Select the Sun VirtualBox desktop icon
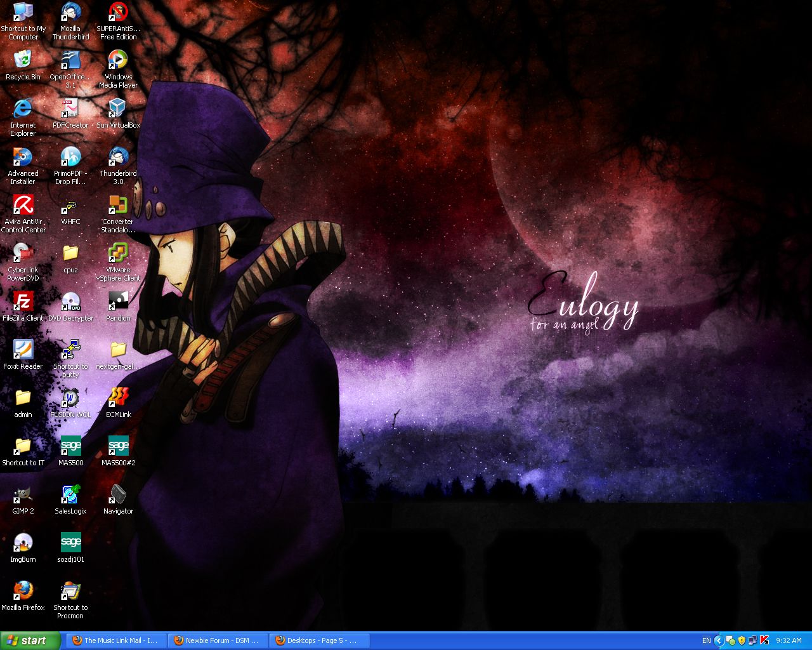Image resolution: width=812 pixels, height=650 pixels. pos(118,114)
